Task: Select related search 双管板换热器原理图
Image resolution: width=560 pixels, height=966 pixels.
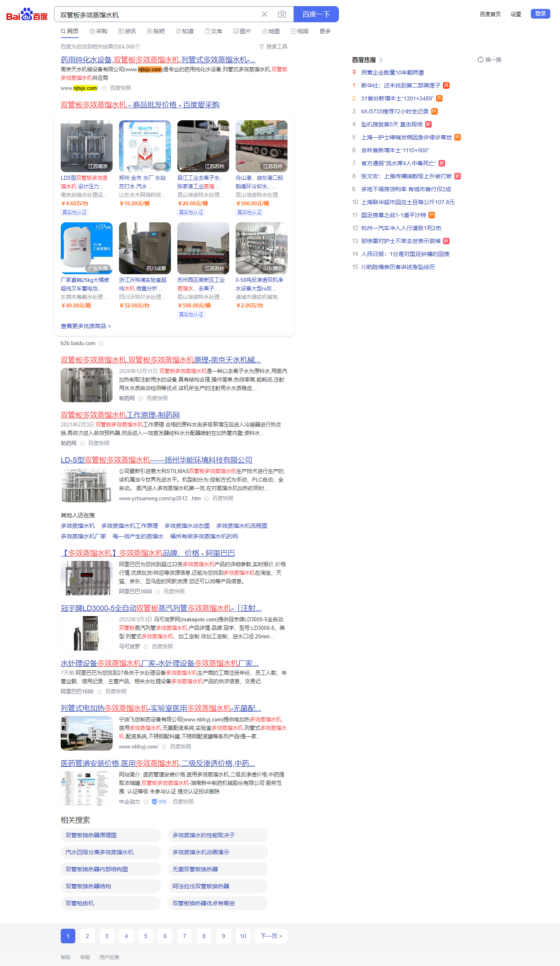Action: click(111, 835)
